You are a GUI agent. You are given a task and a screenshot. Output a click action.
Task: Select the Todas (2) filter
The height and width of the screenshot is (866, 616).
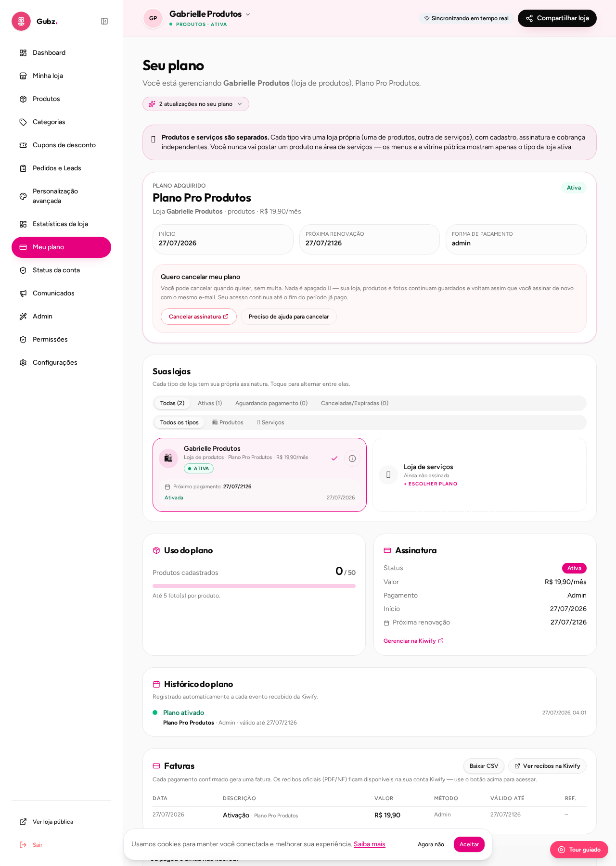point(172,403)
